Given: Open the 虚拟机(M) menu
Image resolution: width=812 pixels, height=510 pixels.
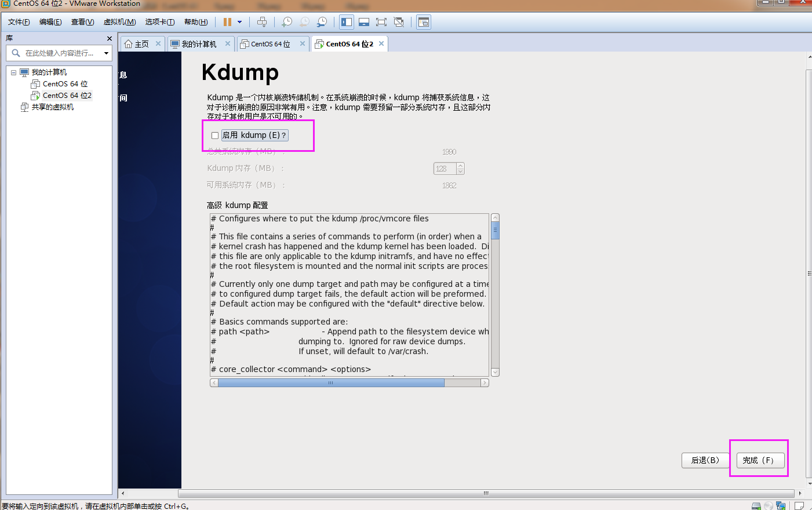Looking at the screenshot, I should (x=119, y=22).
